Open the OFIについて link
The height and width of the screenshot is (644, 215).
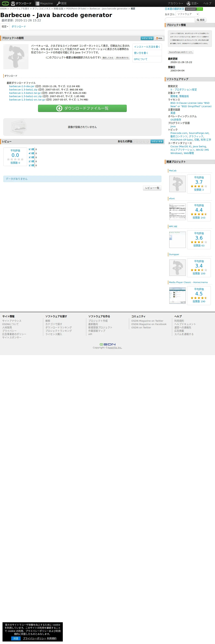tap(141, 59)
